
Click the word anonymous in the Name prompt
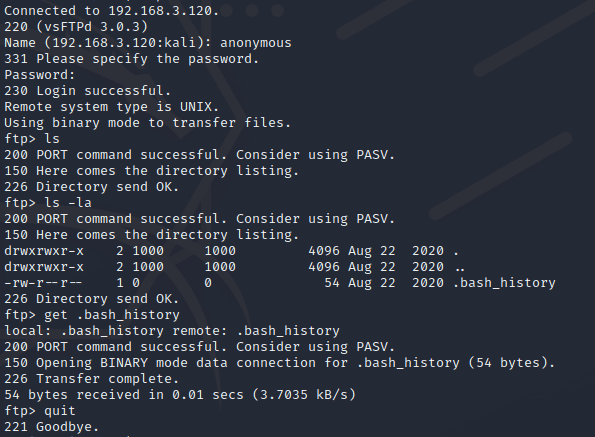pos(256,43)
